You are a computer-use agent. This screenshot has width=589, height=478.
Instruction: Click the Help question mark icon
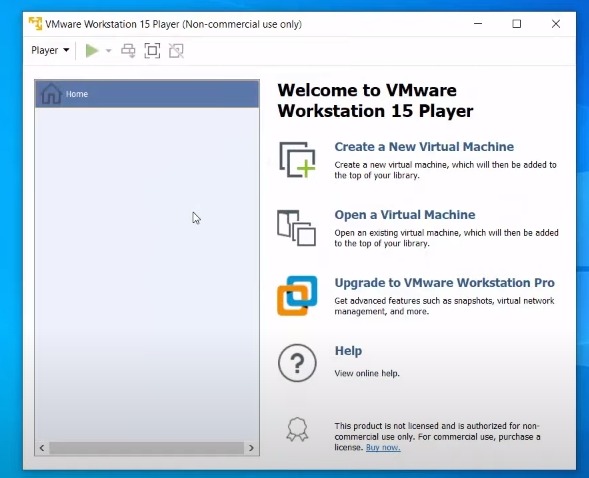297,363
